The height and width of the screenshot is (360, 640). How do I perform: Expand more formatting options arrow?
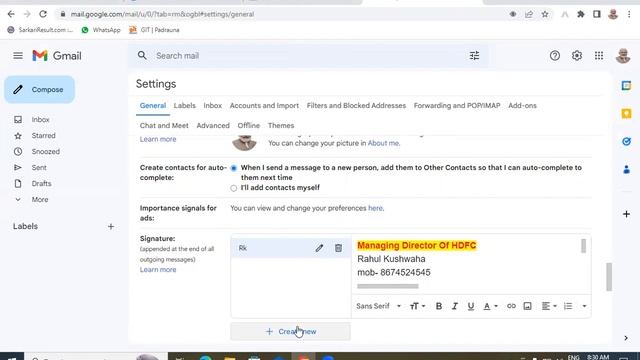[584, 306]
